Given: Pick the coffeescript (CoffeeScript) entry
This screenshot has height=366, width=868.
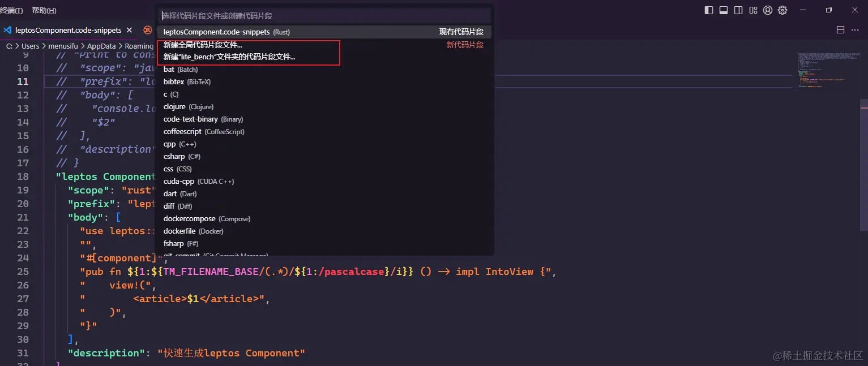Looking at the screenshot, I should pyautogui.click(x=324, y=132).
